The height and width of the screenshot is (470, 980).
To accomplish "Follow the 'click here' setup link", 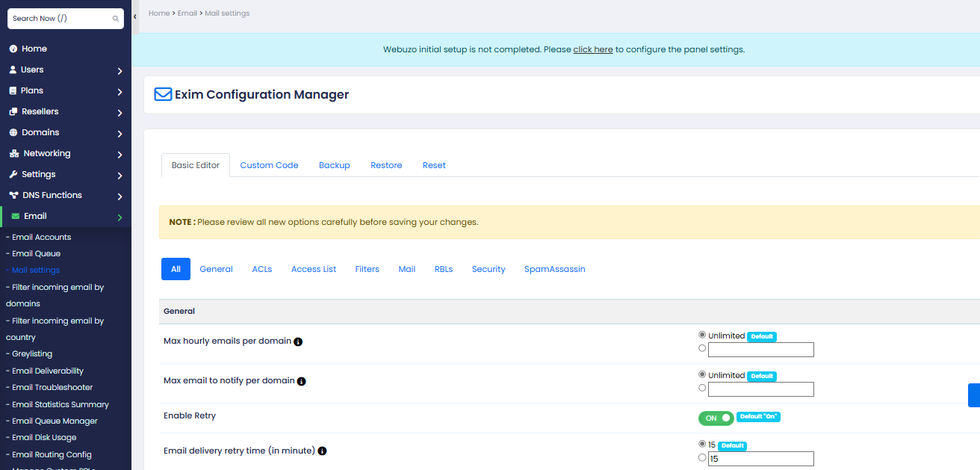I will tap(593, 49).
